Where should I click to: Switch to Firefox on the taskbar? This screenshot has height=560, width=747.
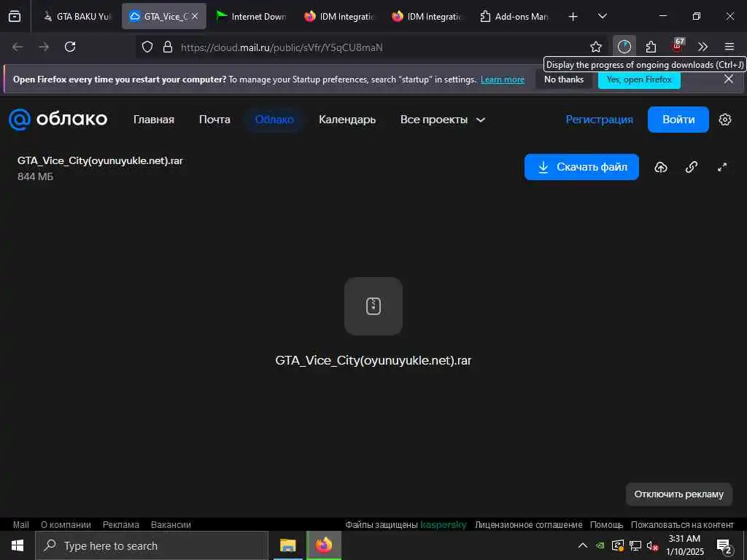click(324, 545)
